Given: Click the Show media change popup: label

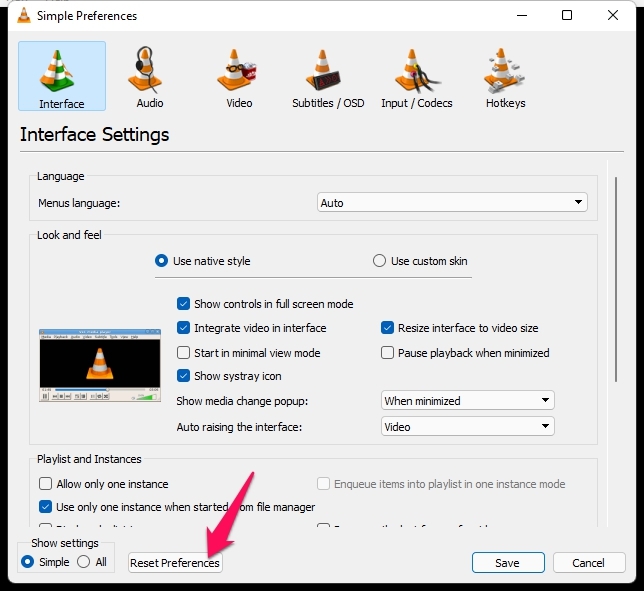Looking at the screenshot, I should coord(242,401).
